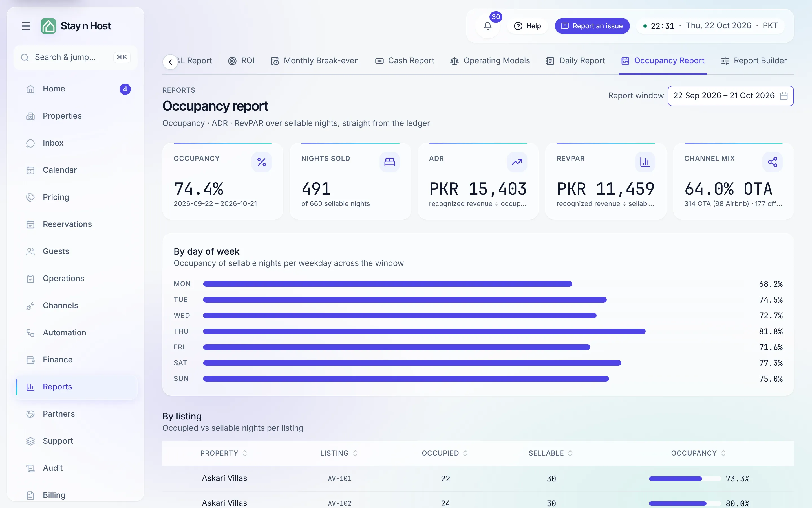
Task: Sort table by Property column
Action: click(x=224, y=453)
